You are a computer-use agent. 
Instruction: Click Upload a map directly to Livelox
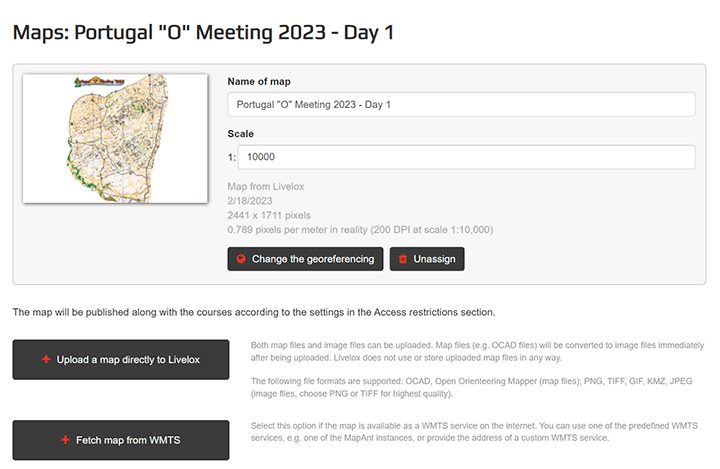click(x=121, y=359)
